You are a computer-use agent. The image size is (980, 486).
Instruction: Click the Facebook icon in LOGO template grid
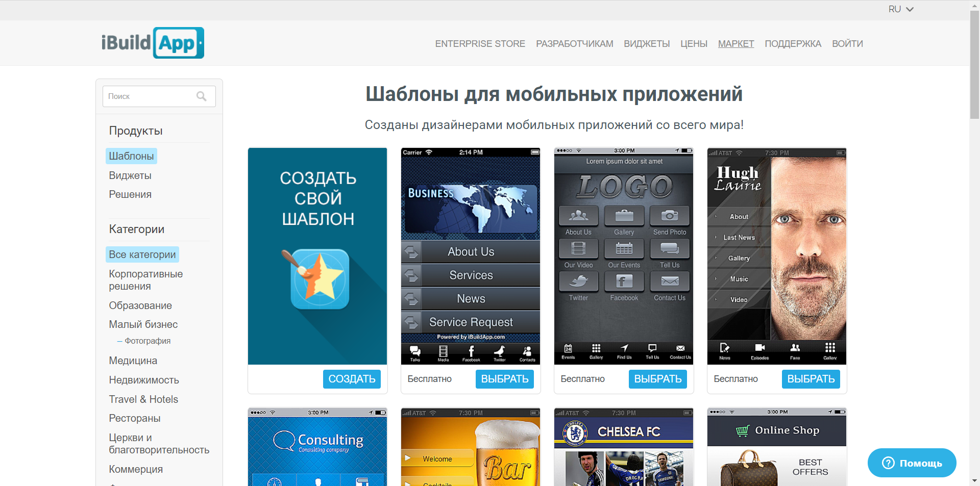(x=624, y=281)
